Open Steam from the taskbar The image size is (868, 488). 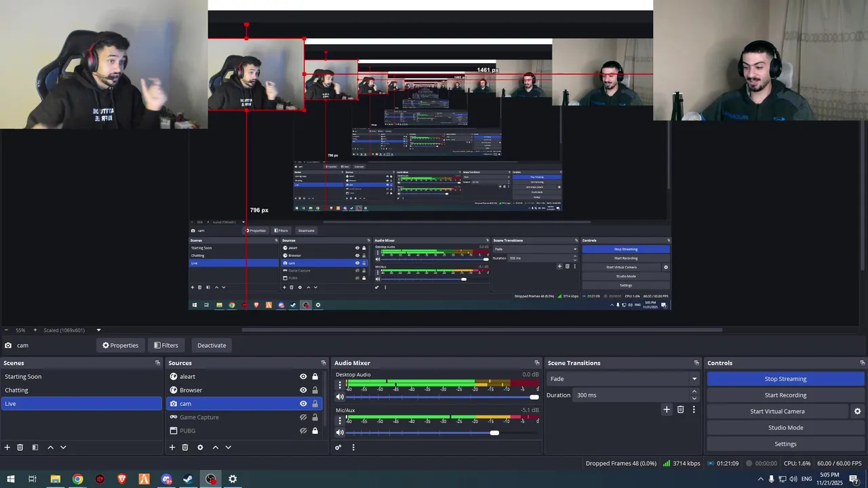pos(189,479)
